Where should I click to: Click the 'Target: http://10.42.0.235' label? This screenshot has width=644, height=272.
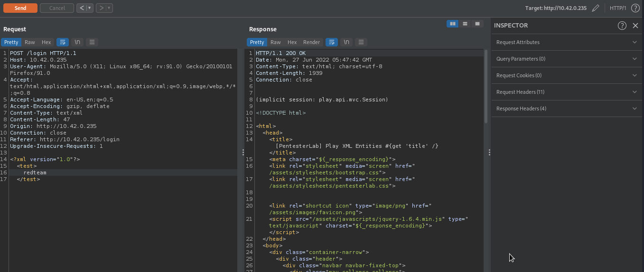556,8
